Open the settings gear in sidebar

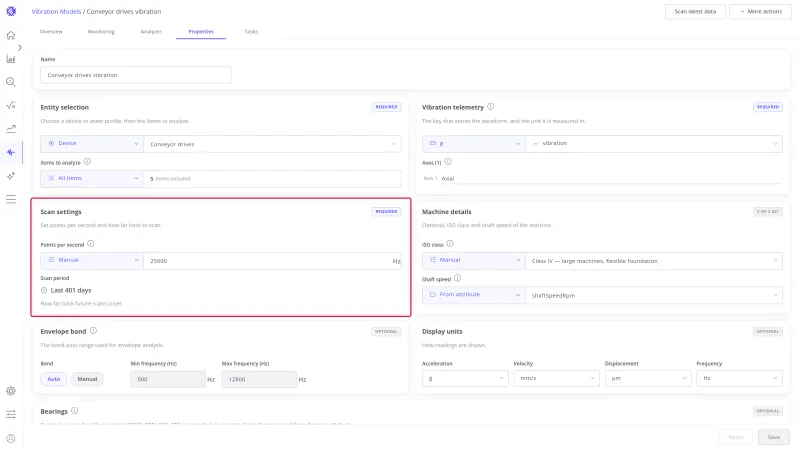[x=11, y=391]
